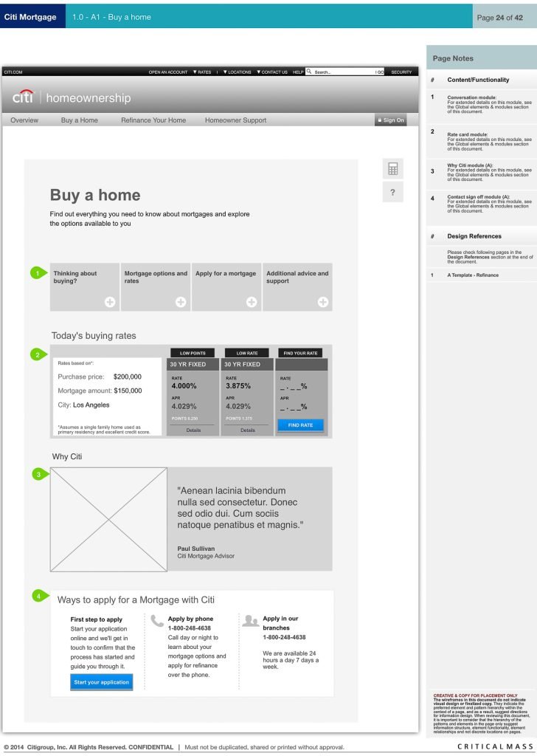The width and height of the screenshot is (537, 756).
Task: Click plus icon on 'Apply for a mortgage'
Action: (252, 302)
